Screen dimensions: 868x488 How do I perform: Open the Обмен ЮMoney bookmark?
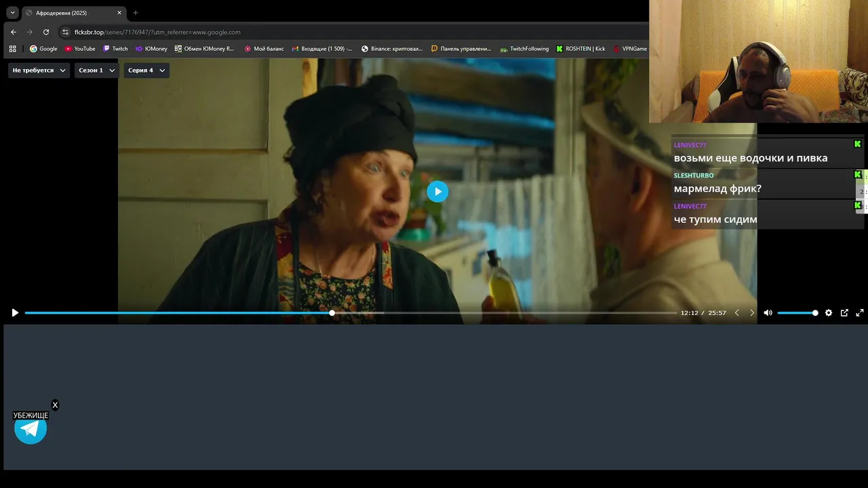[204, 49]
